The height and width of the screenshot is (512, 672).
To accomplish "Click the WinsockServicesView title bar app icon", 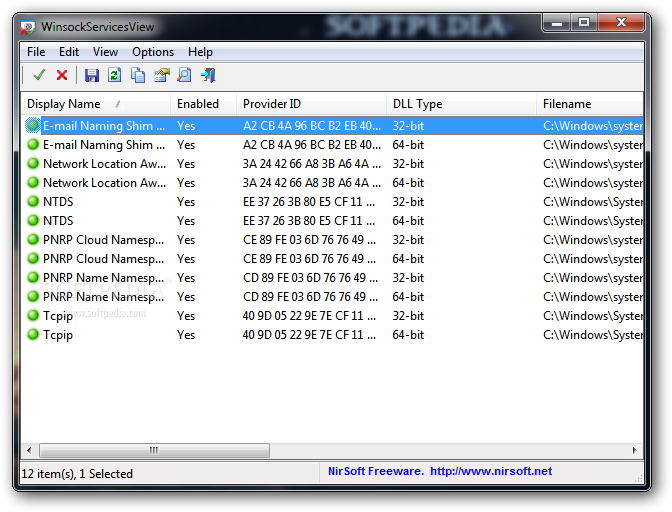I will tap(28, 27).
